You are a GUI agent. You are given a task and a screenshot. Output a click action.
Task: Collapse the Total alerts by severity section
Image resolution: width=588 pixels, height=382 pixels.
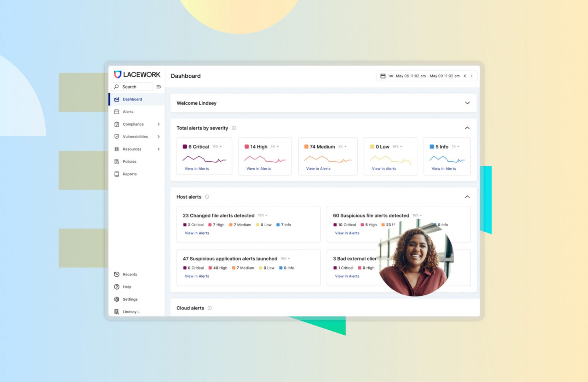click(467, 128)
